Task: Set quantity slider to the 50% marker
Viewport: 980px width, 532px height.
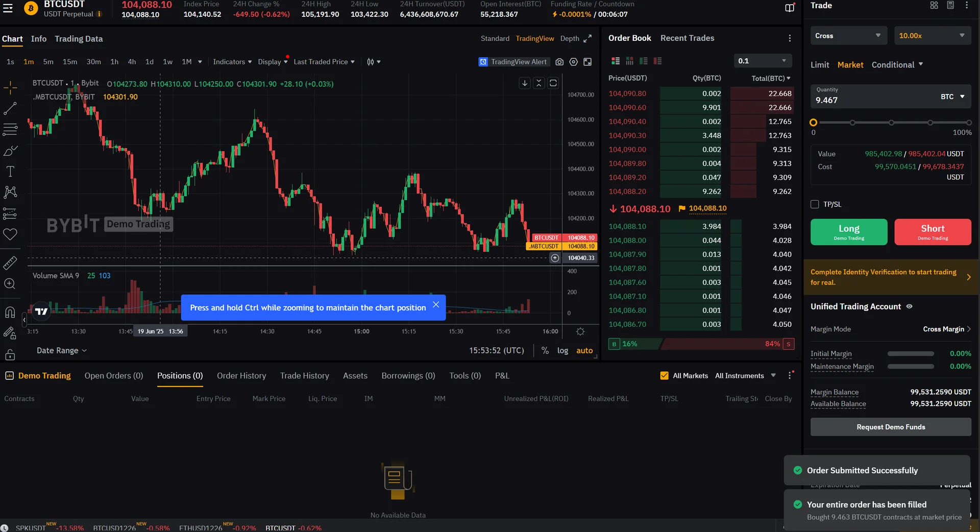Action: click(891, 123)
